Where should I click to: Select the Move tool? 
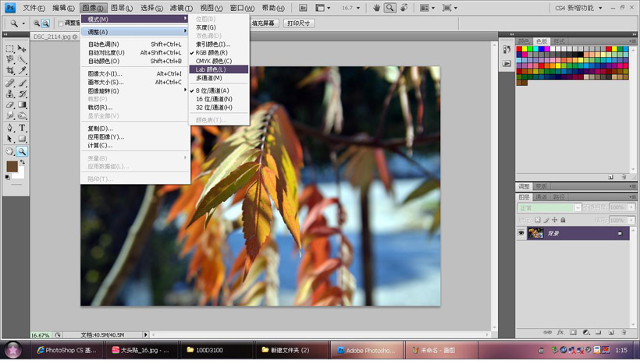tap(22, 49)
